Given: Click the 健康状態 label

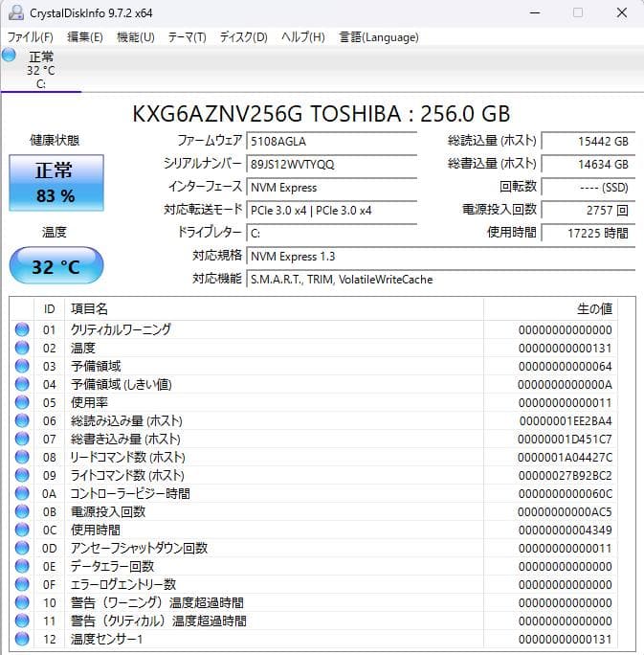Looking at the screenshot, I should point(55,141).
